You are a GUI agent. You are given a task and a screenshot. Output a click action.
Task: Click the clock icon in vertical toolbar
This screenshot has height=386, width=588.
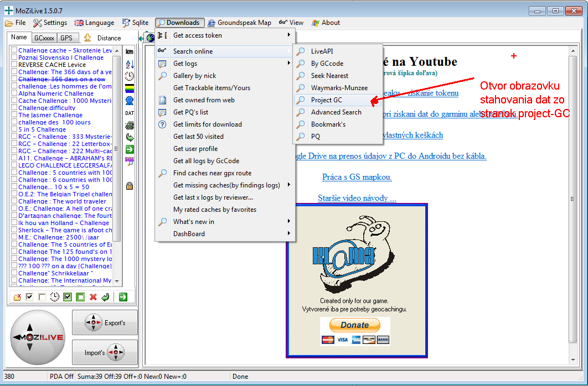click(x=130, y=76)
